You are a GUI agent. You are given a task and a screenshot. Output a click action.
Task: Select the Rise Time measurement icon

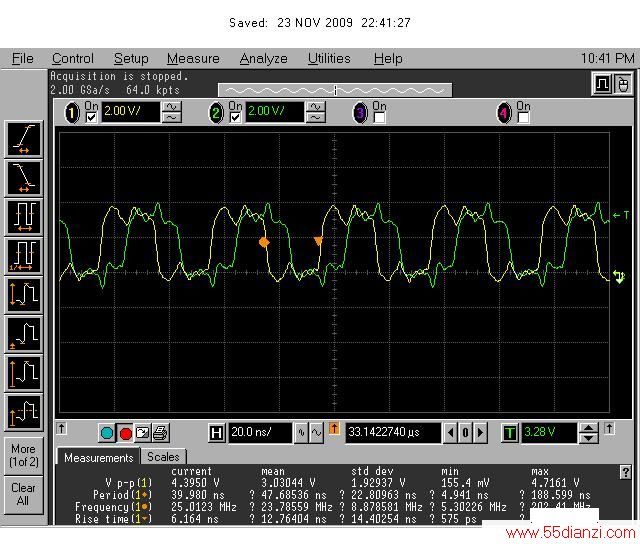coord(24,139)
